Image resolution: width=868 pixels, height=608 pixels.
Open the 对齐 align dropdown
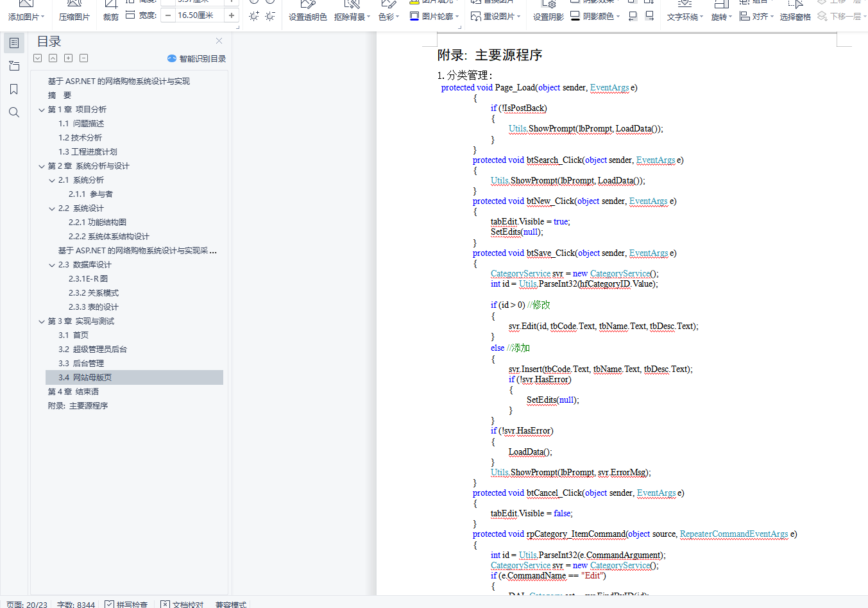coord(757,16)
